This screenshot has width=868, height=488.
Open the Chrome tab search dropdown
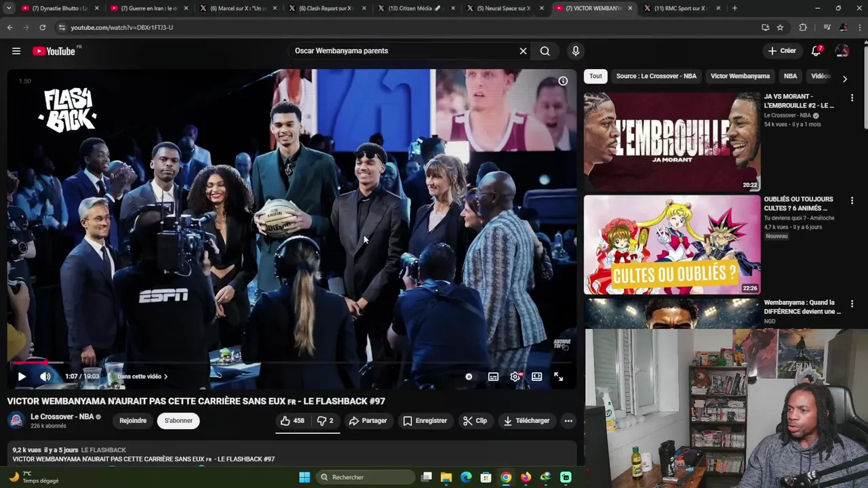pyautogui.click(x=9, y=8)
